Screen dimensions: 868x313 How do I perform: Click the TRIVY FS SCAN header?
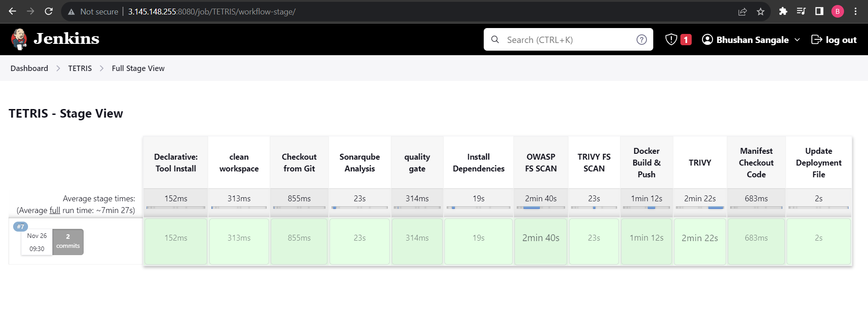[594, 163]
